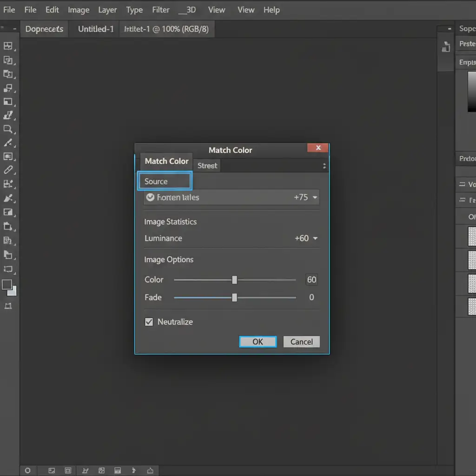Click the folder-shaped tool in left toolbar
This screenshot has height=476, width=476.
pyautogui.click(x=8, y=254)
